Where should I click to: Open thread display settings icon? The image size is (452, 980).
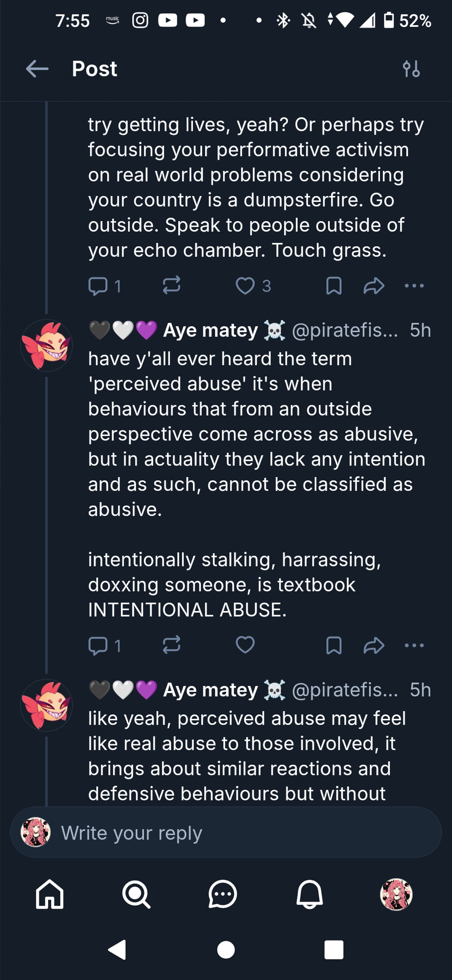pos(411,69)
